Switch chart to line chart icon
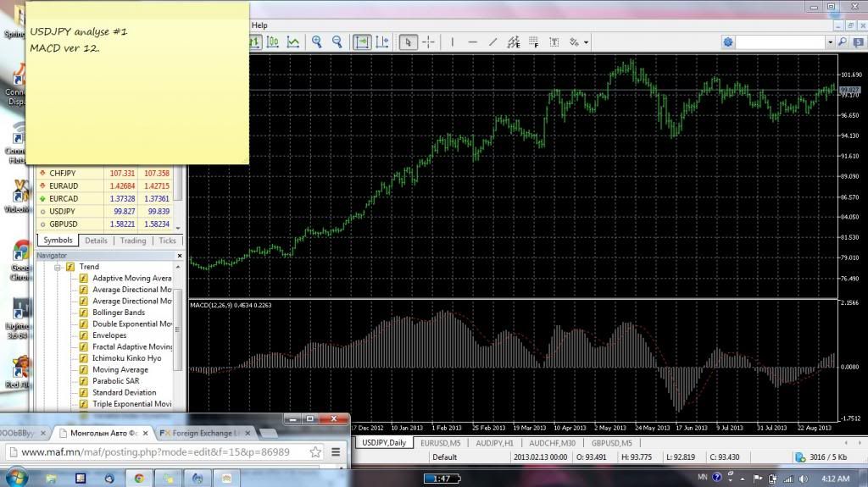The image size is (868, 487). point(292,42)
